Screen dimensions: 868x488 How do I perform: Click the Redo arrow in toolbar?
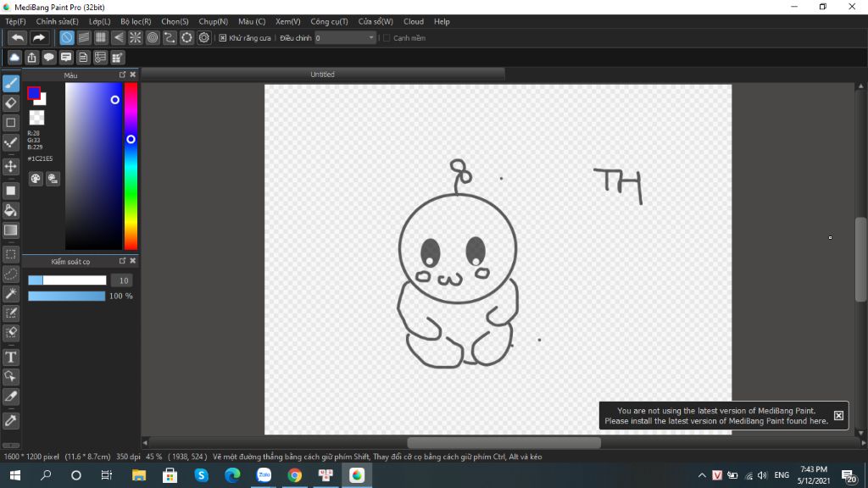[39, 37]
